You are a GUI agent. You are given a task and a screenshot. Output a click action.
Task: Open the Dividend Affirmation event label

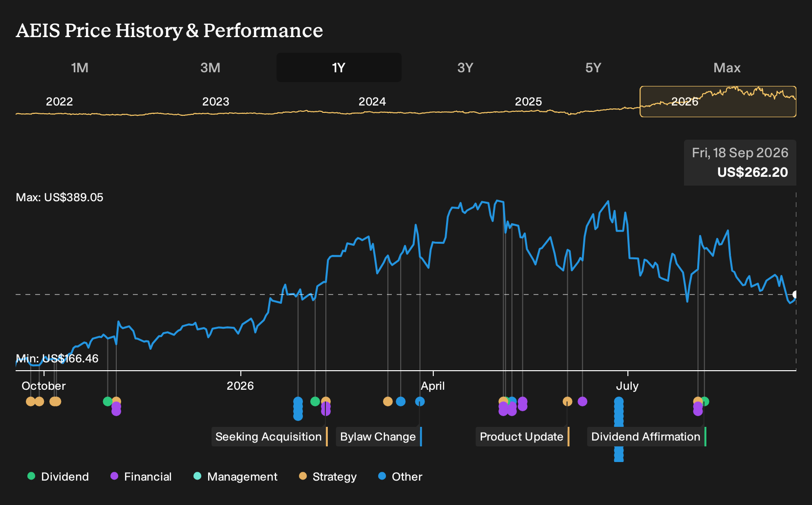coord(647,437)
